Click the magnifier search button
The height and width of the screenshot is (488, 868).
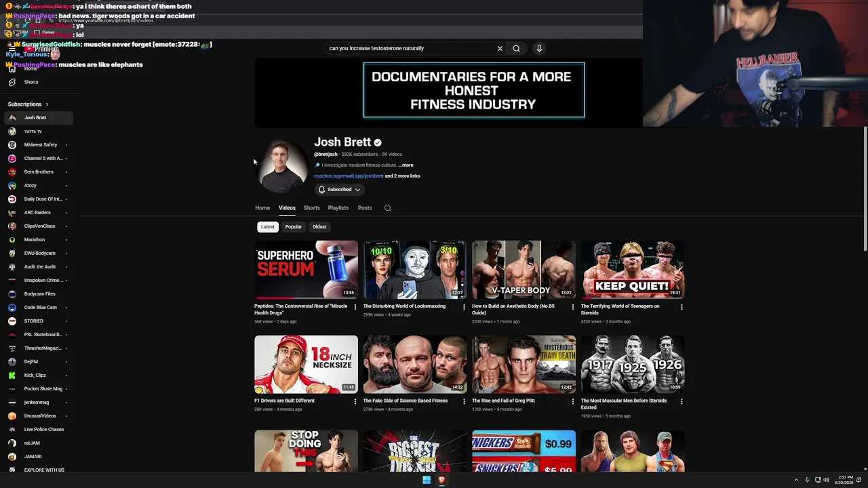point(516,48)
